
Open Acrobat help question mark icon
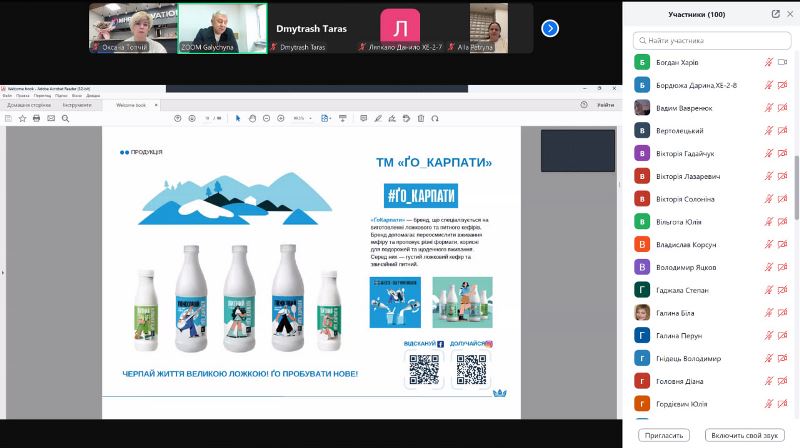point(584,105)
